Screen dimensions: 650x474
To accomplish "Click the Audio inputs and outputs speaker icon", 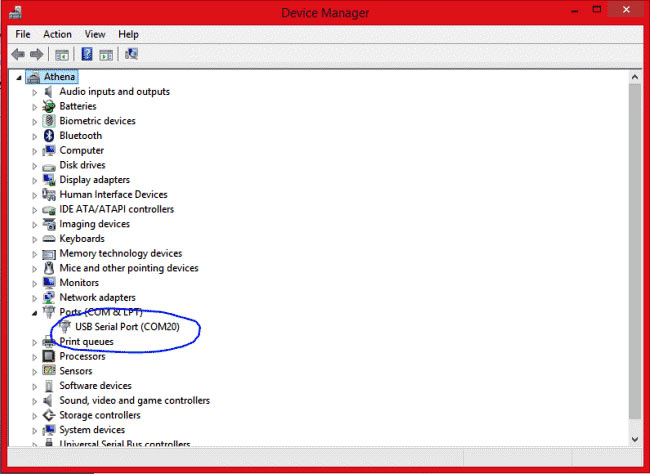I will (49, 92).
